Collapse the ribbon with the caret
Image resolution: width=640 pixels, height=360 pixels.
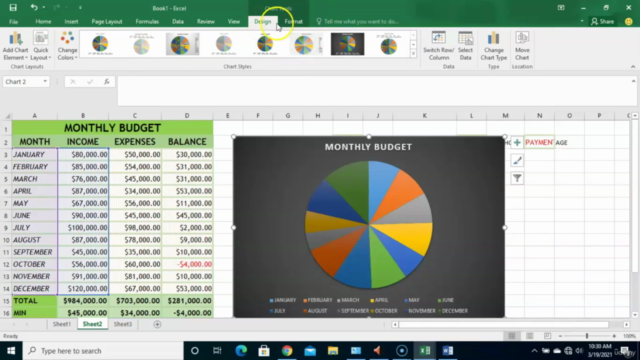click(x=633, y=67)
